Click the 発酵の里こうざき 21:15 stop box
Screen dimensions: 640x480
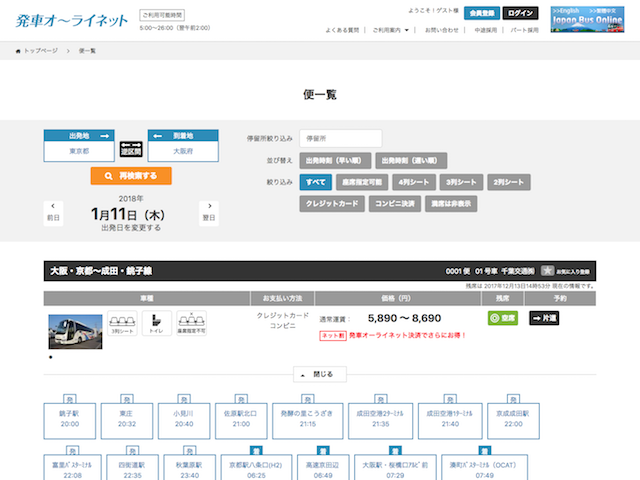(308, 421)
